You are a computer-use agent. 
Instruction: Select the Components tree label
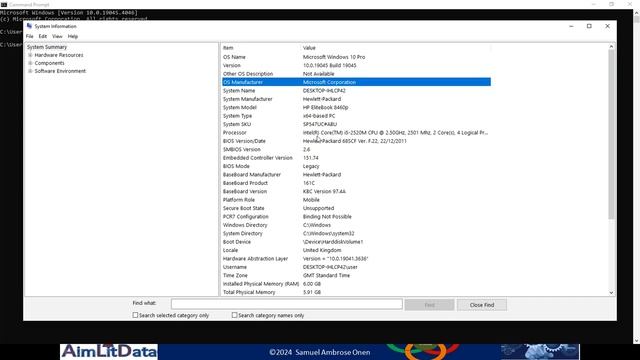tap(49, 63)
